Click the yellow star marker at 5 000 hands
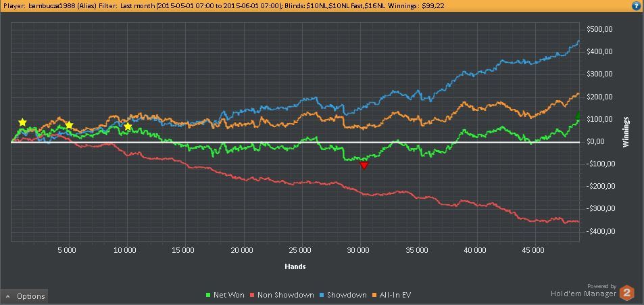The width and height of the screenshot is (644, 305). pyautogui.click(x=69, y=125)
